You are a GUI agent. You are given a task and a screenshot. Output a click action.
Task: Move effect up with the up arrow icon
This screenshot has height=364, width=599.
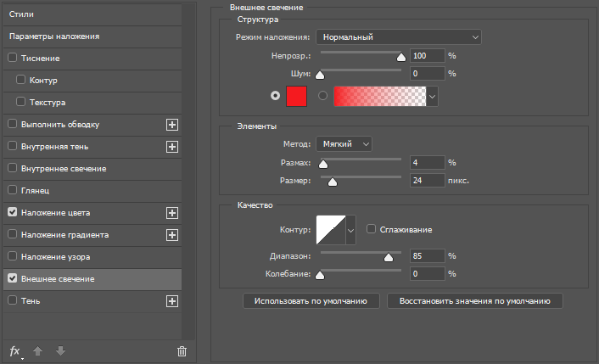coord(38,351)
